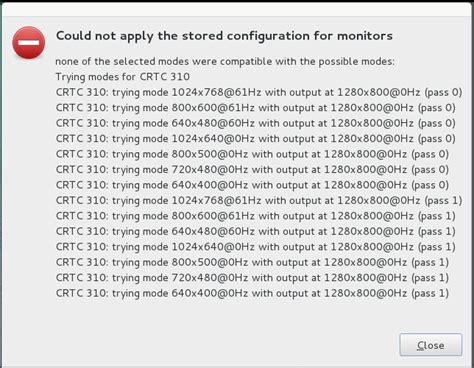The width and height of the screenshot is (474, 368).
Task: Click the 800x600@61Hz pass 0 line
Action: tap(256, 108)
